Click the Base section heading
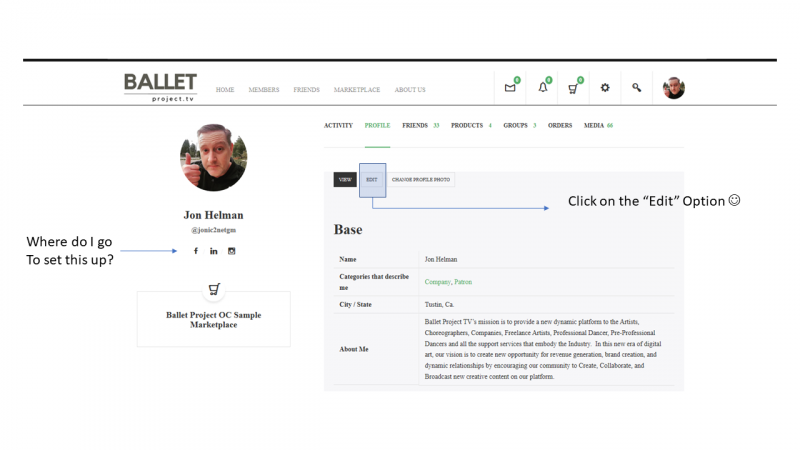This screenshot has height=450, width=800. point(348,230)
